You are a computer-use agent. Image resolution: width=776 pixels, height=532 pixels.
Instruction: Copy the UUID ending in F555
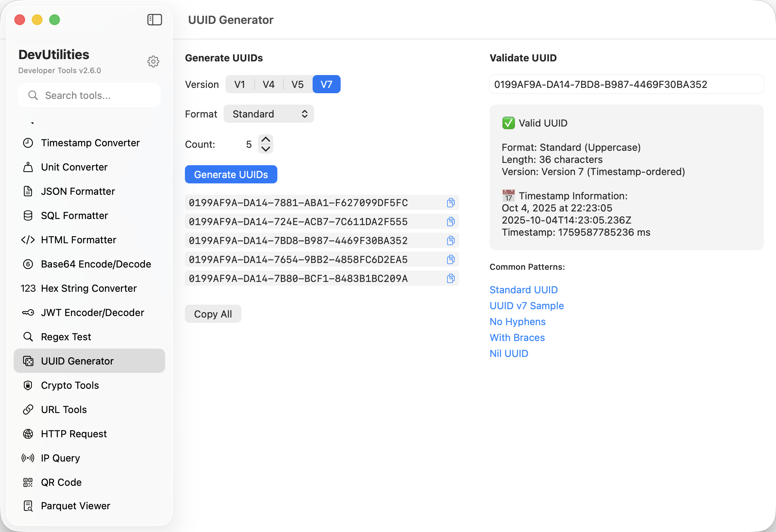(x=451, y=222)
